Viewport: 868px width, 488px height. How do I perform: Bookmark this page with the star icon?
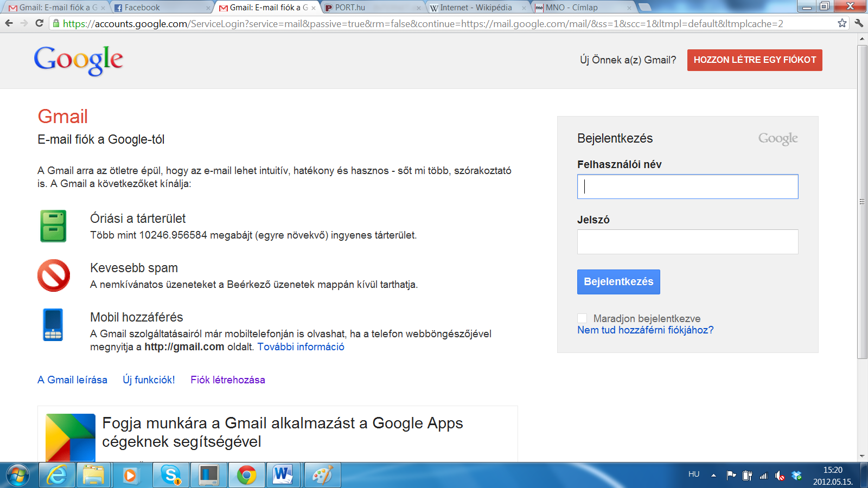842,23
